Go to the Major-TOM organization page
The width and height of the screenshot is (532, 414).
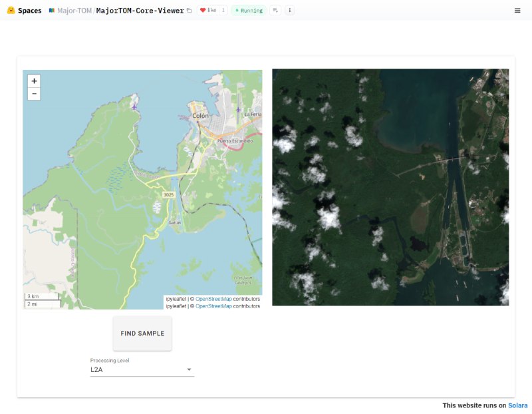74,11
